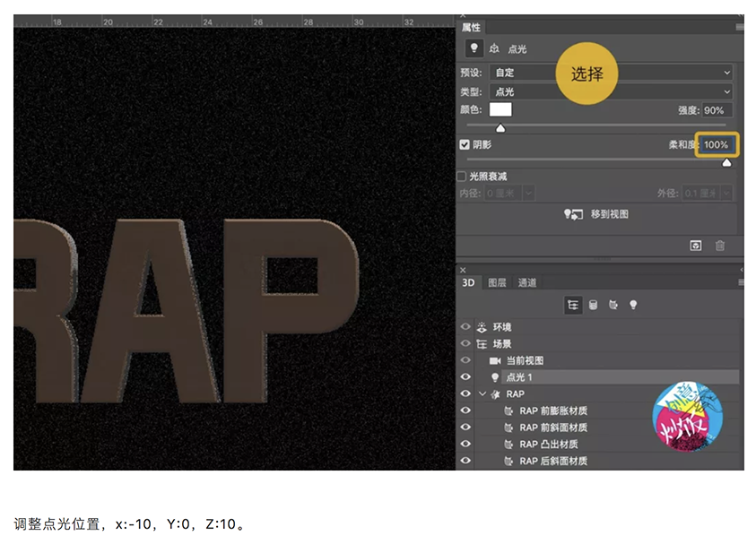Click the 外径 outer radius field

(x=701, y=194)
